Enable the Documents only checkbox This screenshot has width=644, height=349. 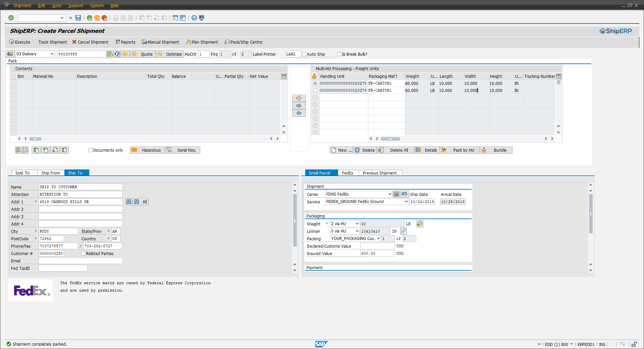pos(90,150)
